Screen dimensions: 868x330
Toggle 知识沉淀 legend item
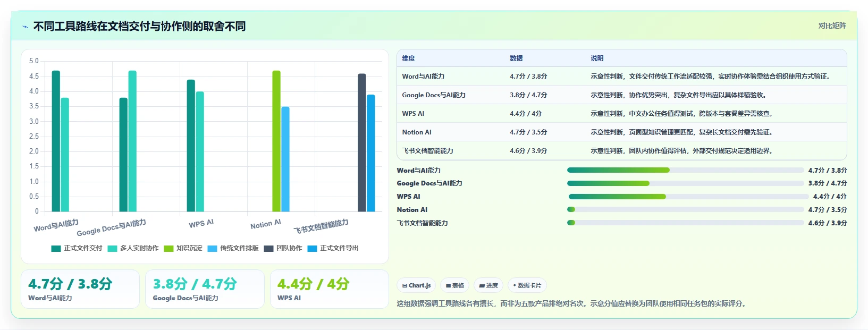[x=183, y=248]
